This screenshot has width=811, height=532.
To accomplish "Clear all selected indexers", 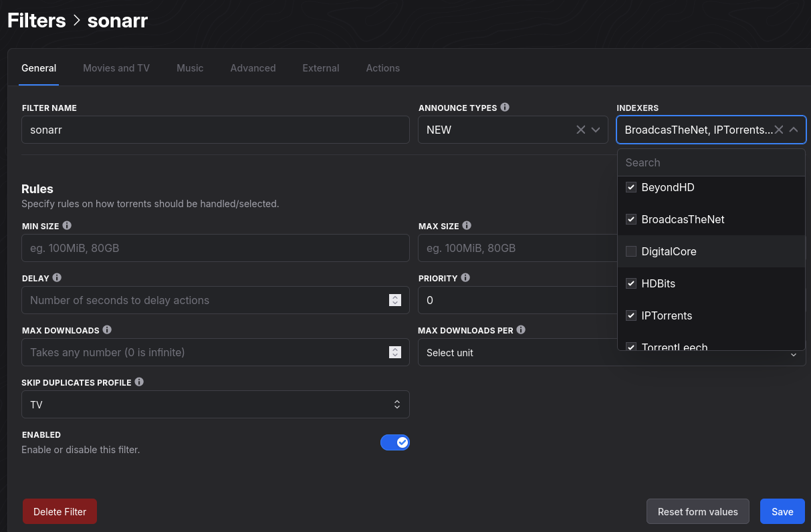I will (779, 130).
